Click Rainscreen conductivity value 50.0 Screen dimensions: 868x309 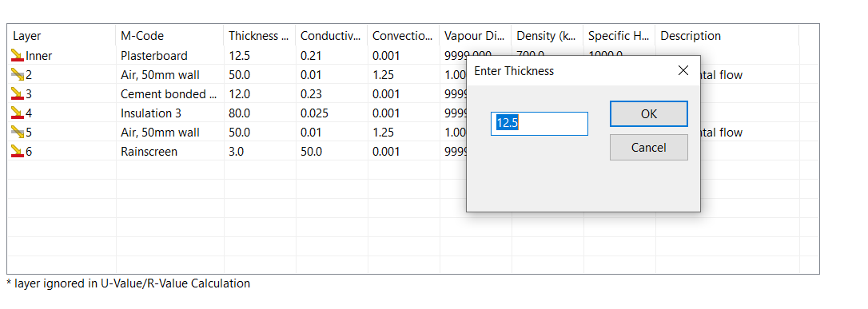[x=311, y=152]
